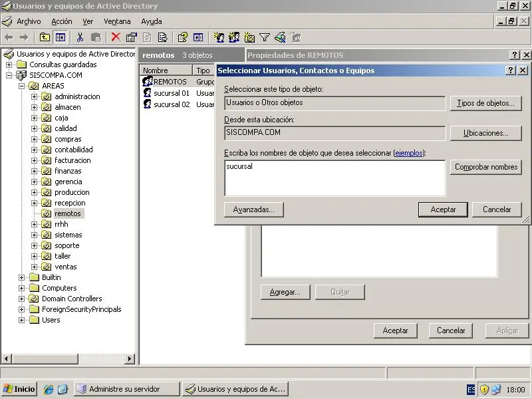
Task: Click tree horizontal scrollbar right arrow
Action: click(129, 358)
